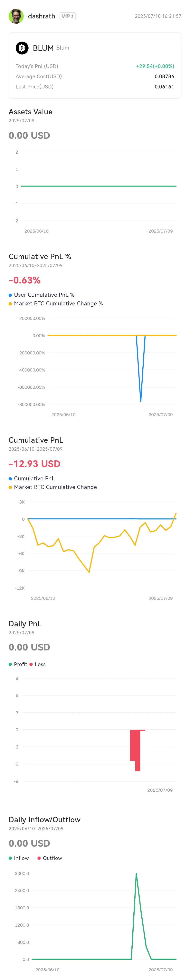Click the blue dip in Cumulative PnL % chart
Image resolution: width=190 pixels, height=980 pixels.
tap(141, 399)
